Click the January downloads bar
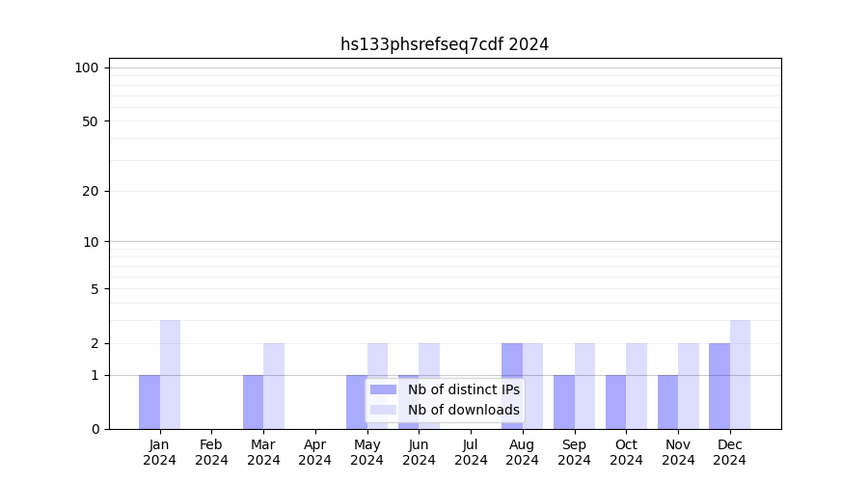This screenshot has width=868, height=482. point(171,374)
